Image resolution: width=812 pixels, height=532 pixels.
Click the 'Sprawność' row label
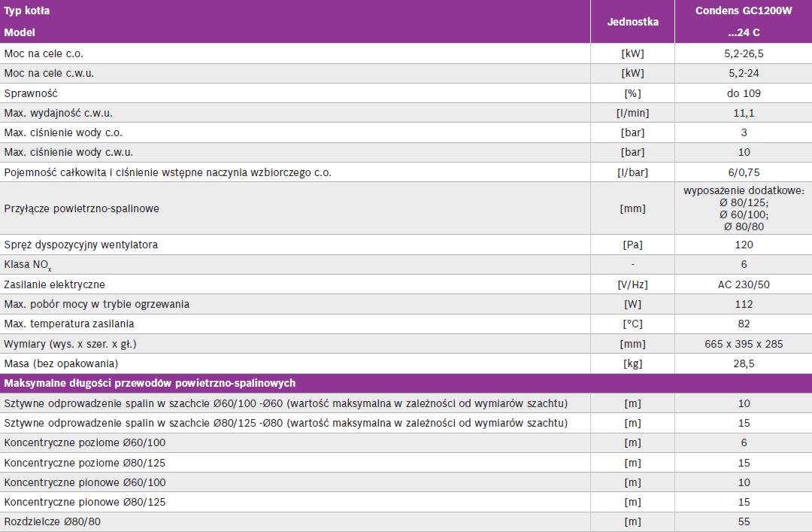31,93
